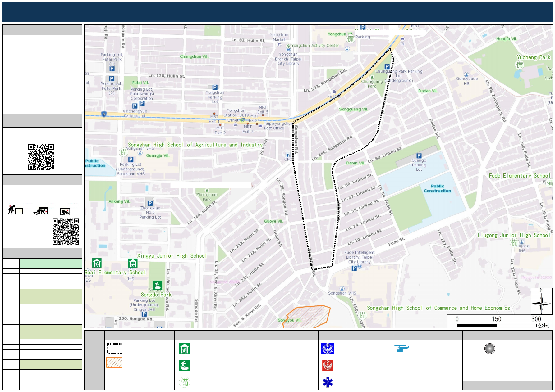The height and width of the screenshot is (392, 555).
Task: Select the outdoor evacuation icon at Songde Park
Action: tap(157, 285)
